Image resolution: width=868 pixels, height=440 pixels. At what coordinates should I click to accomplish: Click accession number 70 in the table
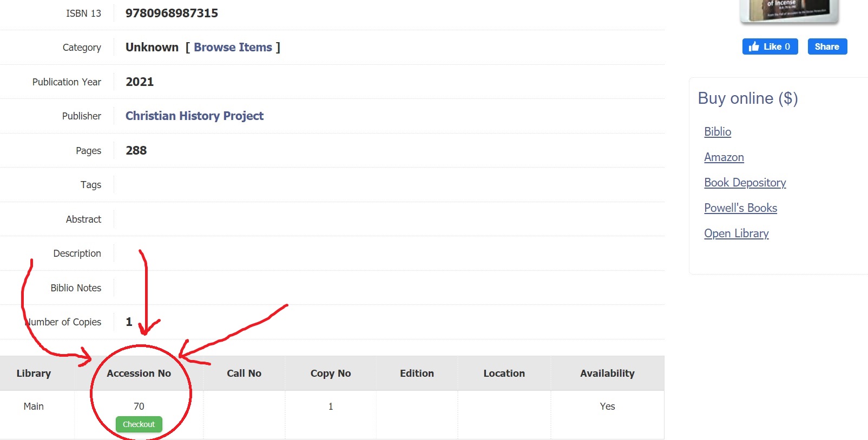[x=139, y=406]
